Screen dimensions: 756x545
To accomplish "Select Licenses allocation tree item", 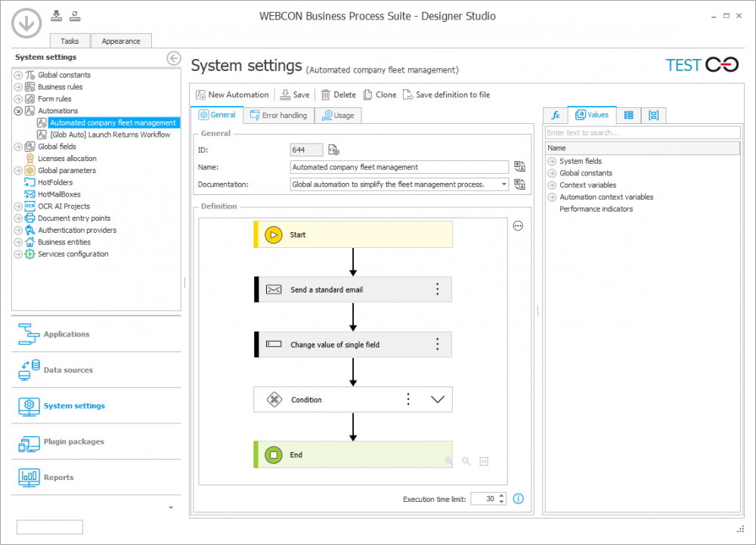I will (67, 159).
